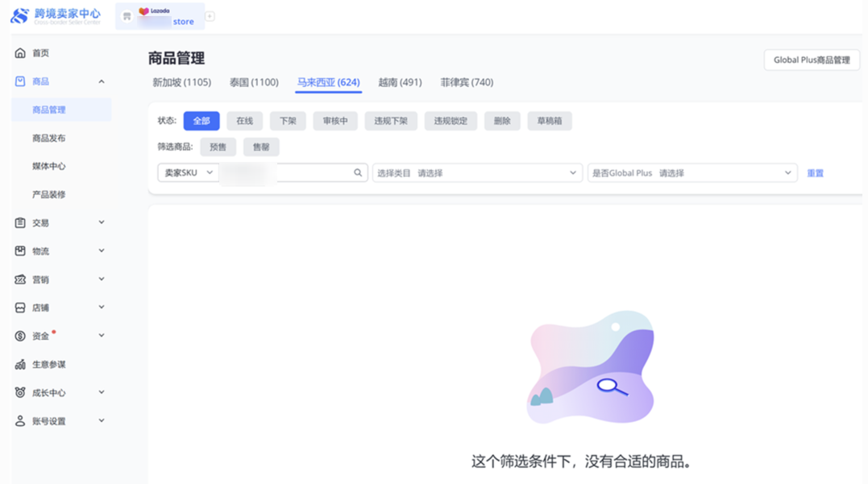868x484 pixels.
Task: Filter status by 违规锁定
Action: click(x=451, y=121)
